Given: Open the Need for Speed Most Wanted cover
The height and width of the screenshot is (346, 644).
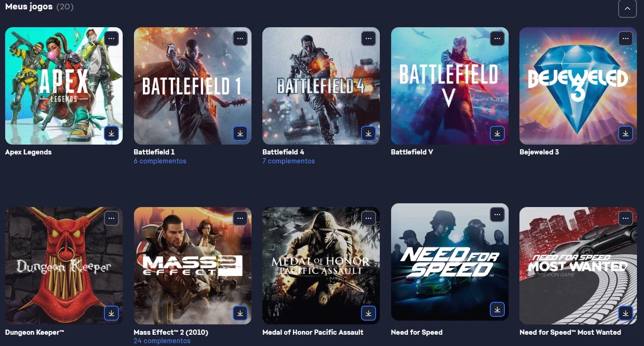Looking at the screenshot, I should click(578, 266).
